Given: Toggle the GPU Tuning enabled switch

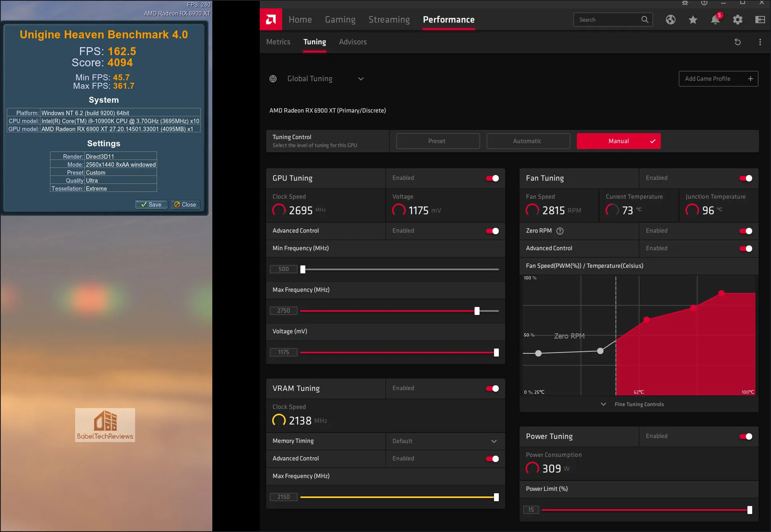Looking at the screenshot, I should [492, 178].
